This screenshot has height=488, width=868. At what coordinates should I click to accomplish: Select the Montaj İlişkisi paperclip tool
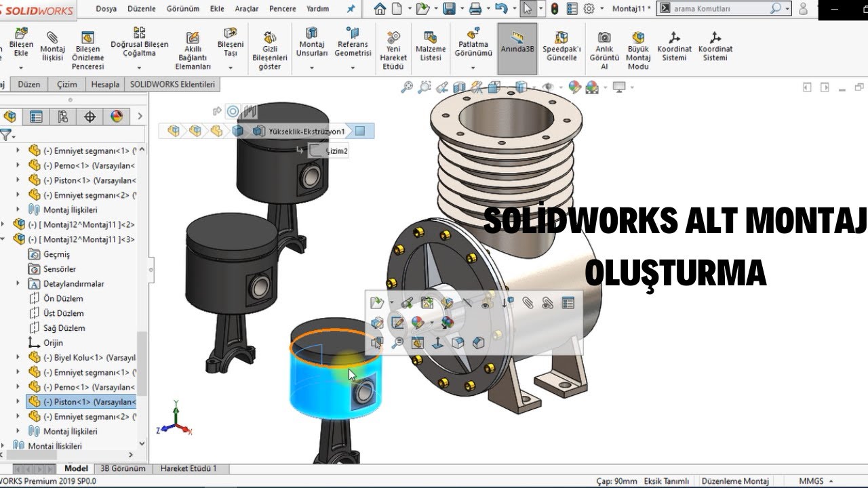pos(52,47)
